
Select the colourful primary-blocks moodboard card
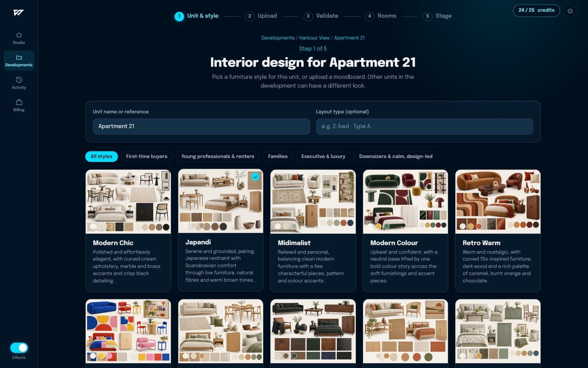(128, 331)
